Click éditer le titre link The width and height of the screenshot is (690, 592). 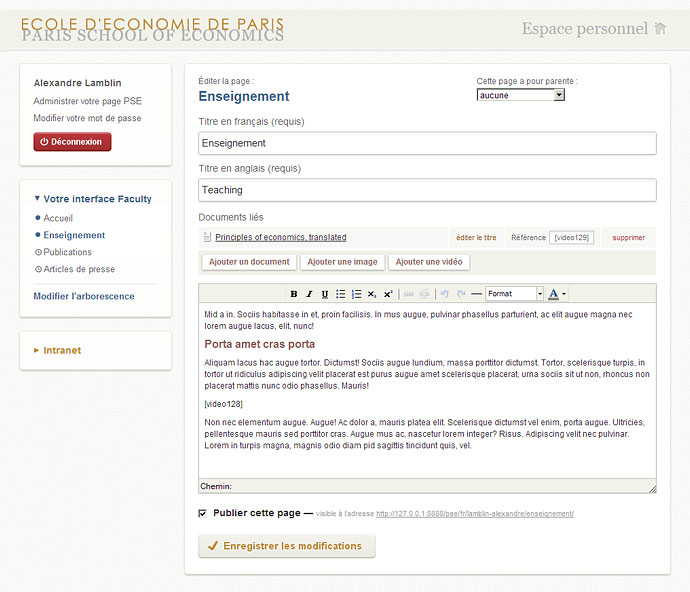pos(476,238)
